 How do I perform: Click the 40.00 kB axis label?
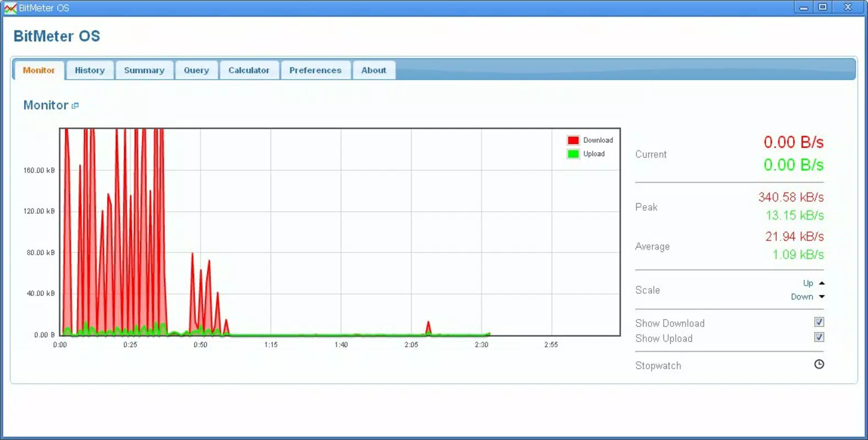coord(41,293)
